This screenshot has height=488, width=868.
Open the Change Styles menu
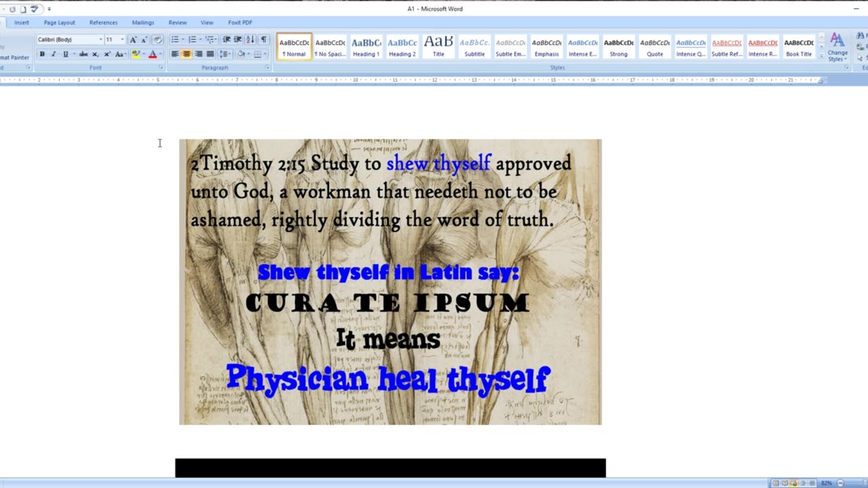[x=837, y=47]
